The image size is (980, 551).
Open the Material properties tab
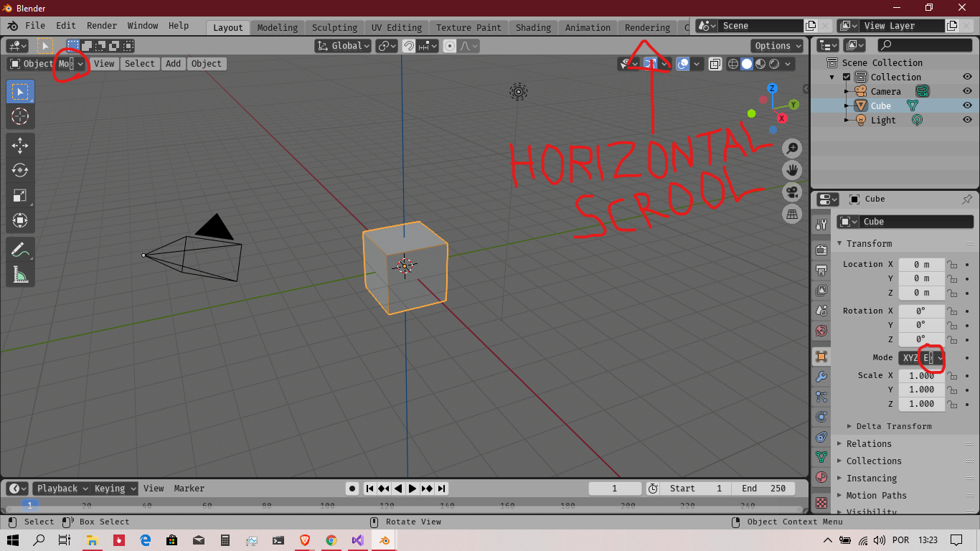coord(821,477)
